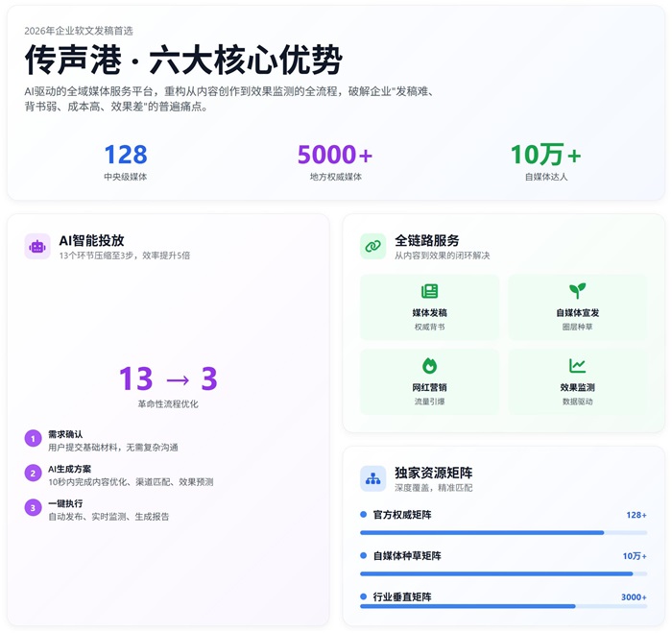
Task: Click the 5000+ 地方权威媒体 statistic
Action: click(x=335, y=161)
